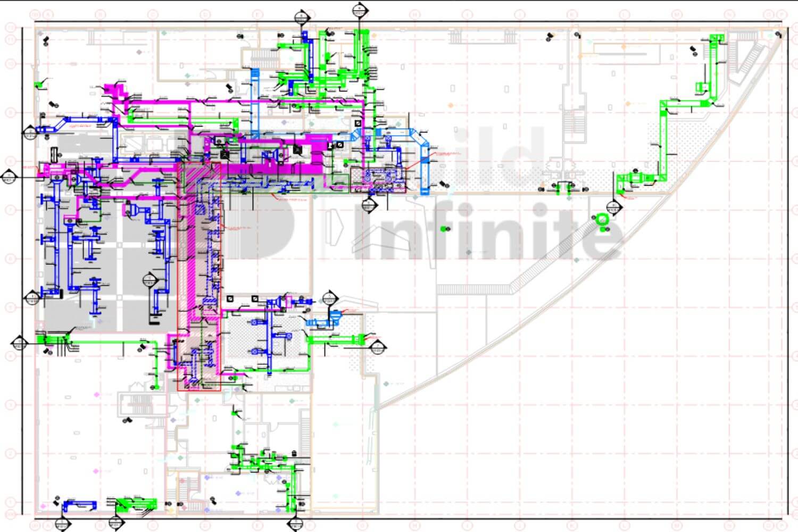Select the wide magenta main trunk duct
The width and height of the screenshot is (798, 532).
click(271, 168)
